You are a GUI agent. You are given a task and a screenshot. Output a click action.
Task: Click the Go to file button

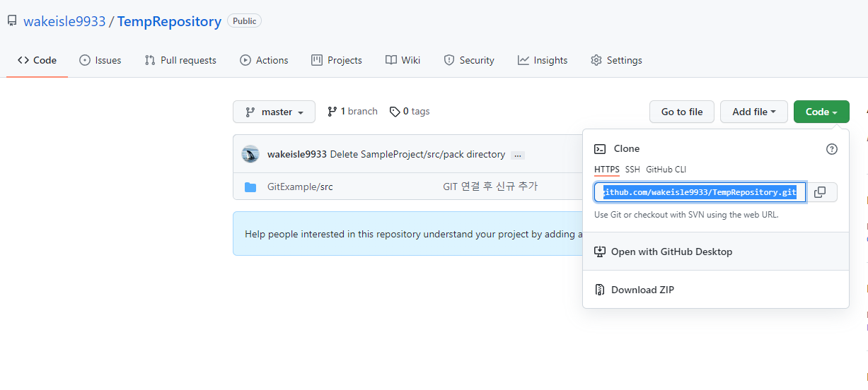[x=682, y=112]
